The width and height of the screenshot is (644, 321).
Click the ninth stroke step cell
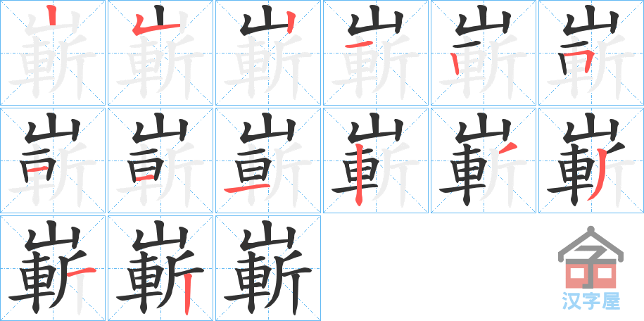268,160
